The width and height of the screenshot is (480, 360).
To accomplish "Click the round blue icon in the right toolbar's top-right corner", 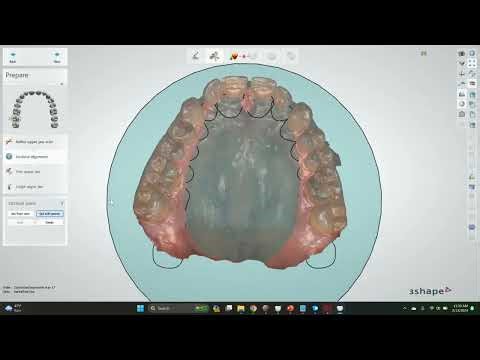I will point(472,53).
